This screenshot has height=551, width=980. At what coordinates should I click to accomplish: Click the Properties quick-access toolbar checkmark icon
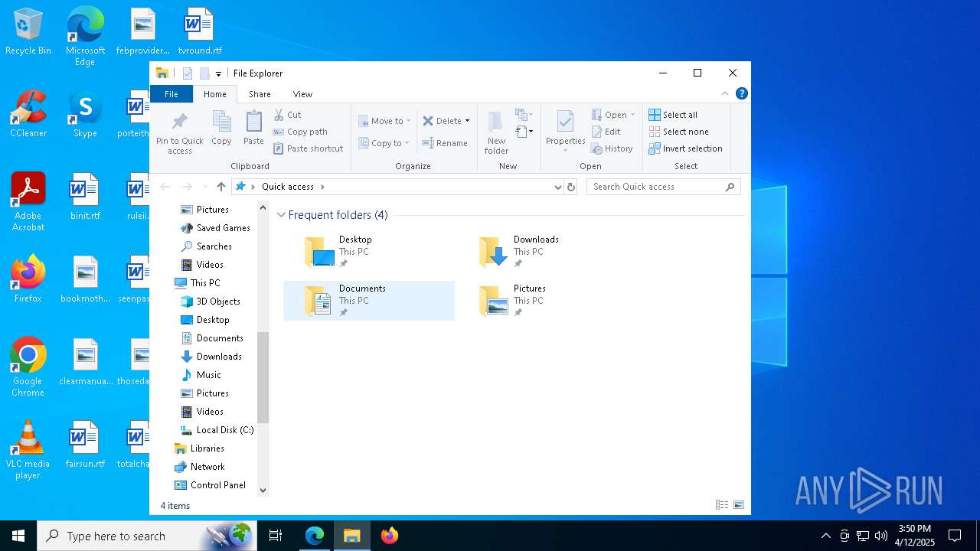[x=188, y=73]
